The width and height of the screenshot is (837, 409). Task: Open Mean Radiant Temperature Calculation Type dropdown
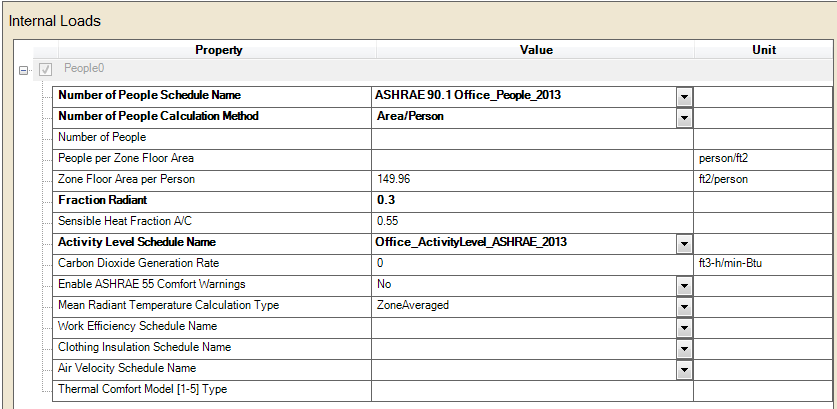click(x=684, y=306)
